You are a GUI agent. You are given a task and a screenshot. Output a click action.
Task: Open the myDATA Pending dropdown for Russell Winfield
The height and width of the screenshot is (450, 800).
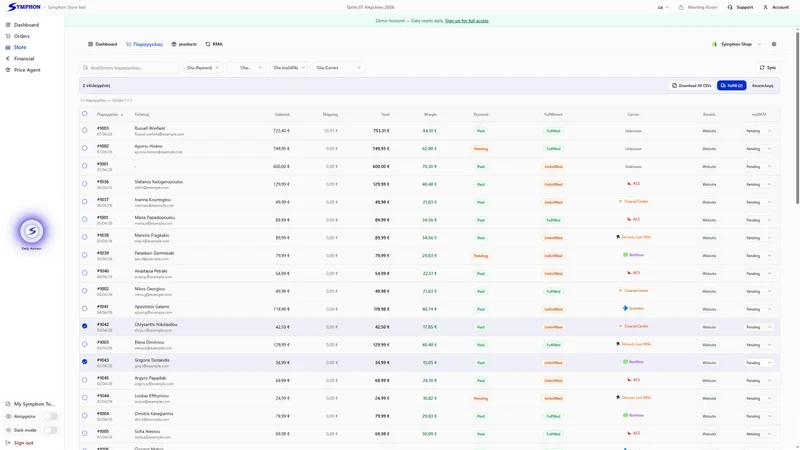[759, 131]
